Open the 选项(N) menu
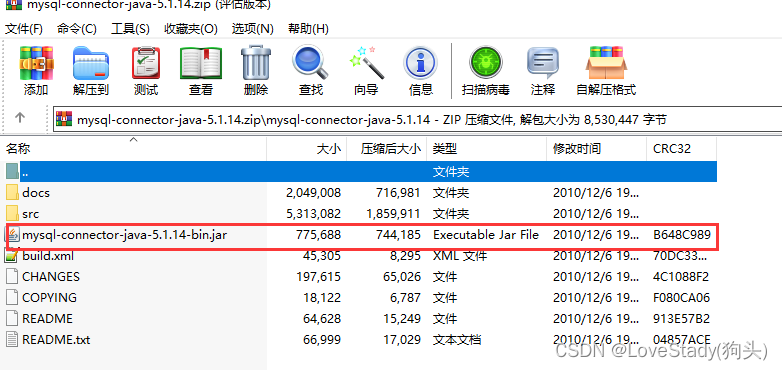The image size is (782, 370). pyautogui.click(x=252, y=29)
